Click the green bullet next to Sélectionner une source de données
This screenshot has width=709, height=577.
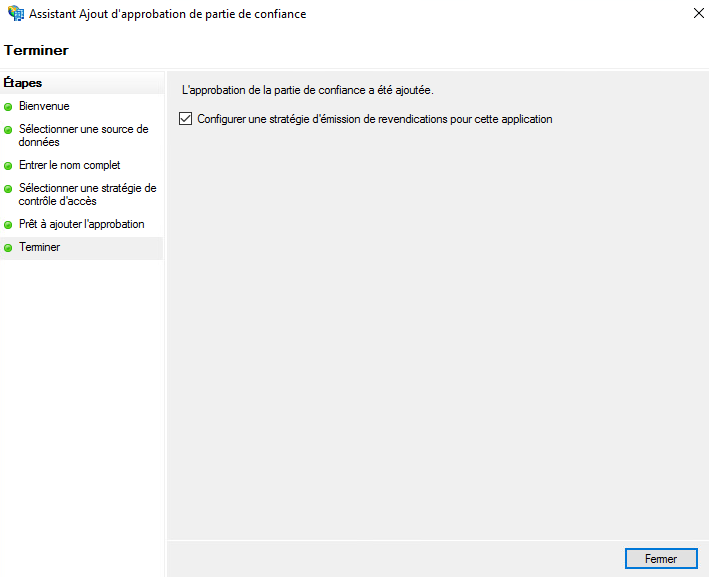8,129
